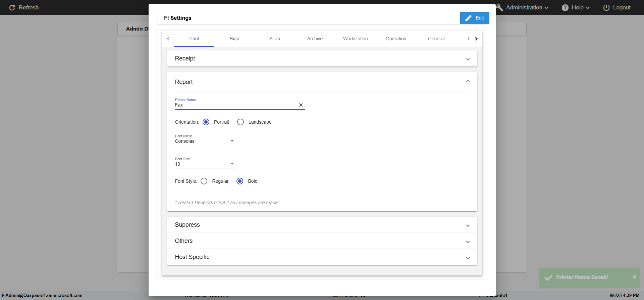Click the Logout power icon

pyautogui.click(x=606, y=8)
